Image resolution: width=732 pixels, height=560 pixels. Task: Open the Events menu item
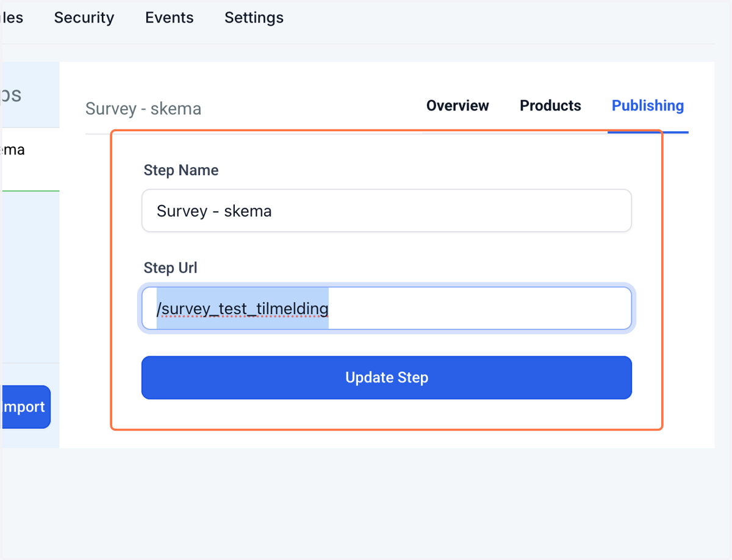(170, 18)
